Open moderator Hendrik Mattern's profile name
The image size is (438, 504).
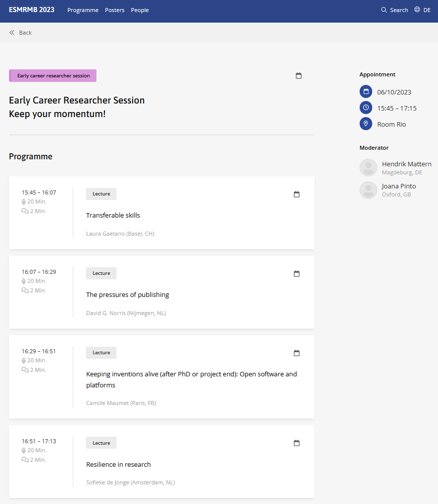(407, 164)
